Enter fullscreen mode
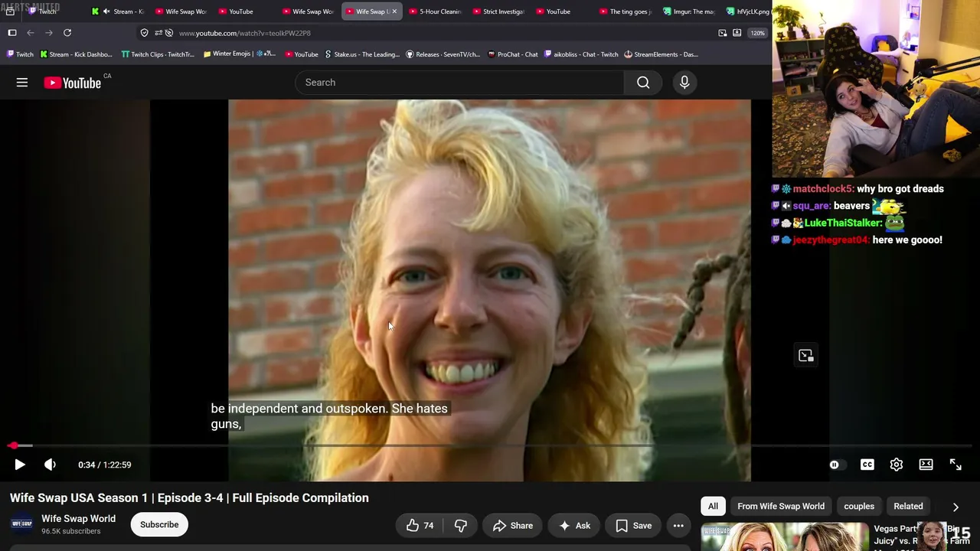The height and width of the screenshot is (551, 980). [955, 465]
